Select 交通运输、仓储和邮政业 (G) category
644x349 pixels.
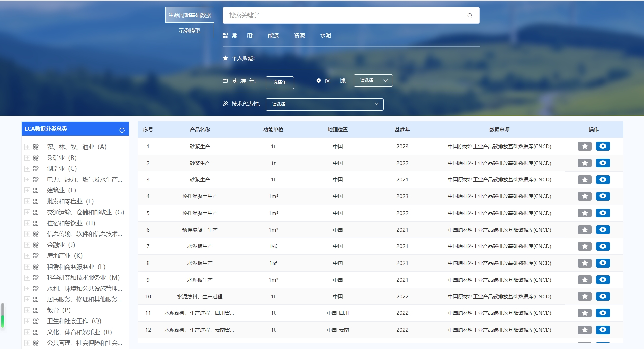tap(86, 212)
